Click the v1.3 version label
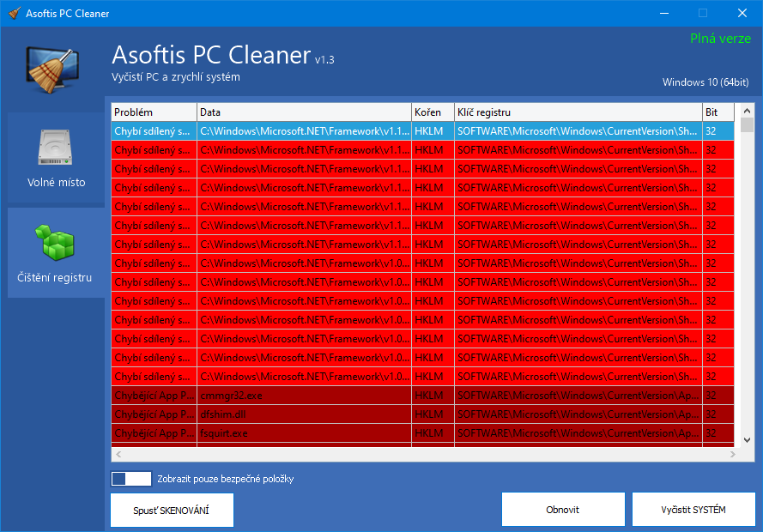This screenshot has width=763, height=532. tap(324, 60)
